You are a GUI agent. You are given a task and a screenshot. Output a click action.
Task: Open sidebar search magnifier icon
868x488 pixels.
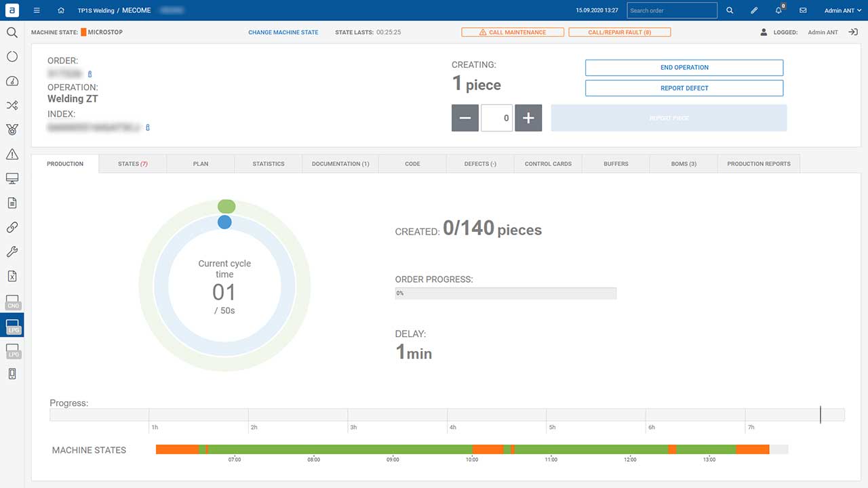coord(12,33)
